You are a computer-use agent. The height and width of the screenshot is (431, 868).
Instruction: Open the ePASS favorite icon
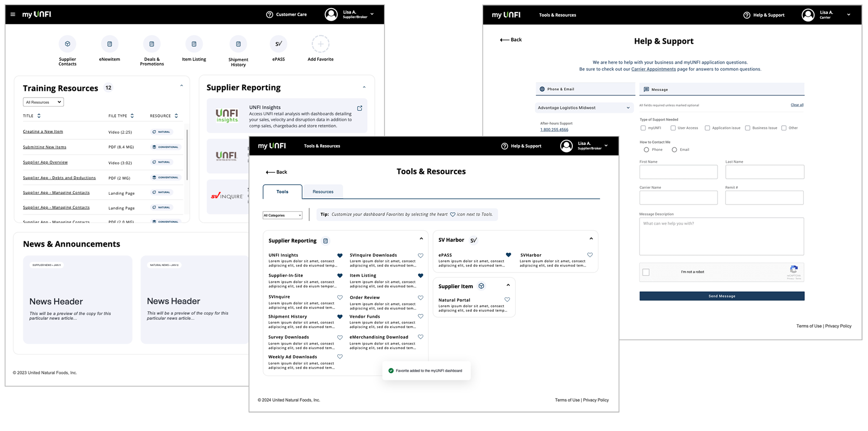[x=278, y=44]
